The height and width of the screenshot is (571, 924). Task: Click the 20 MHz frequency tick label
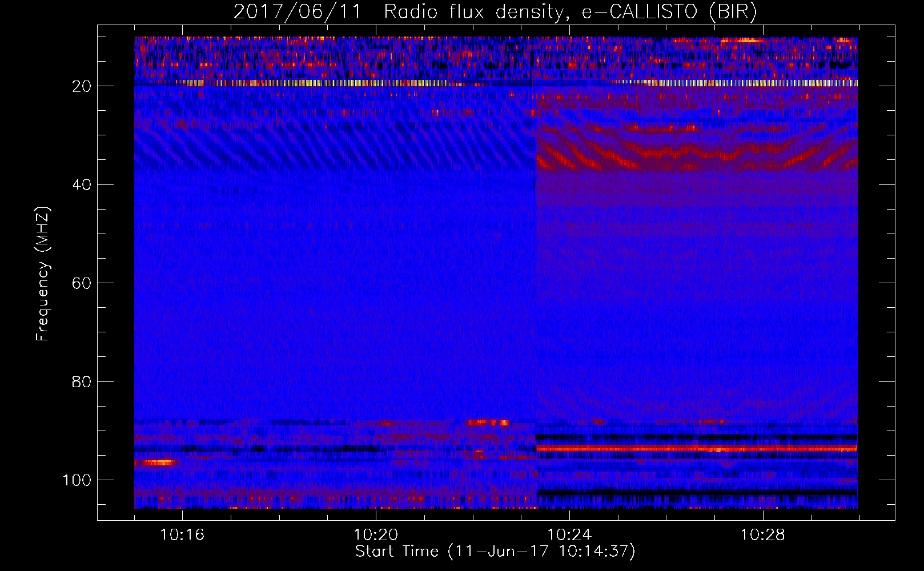[82, 86]
